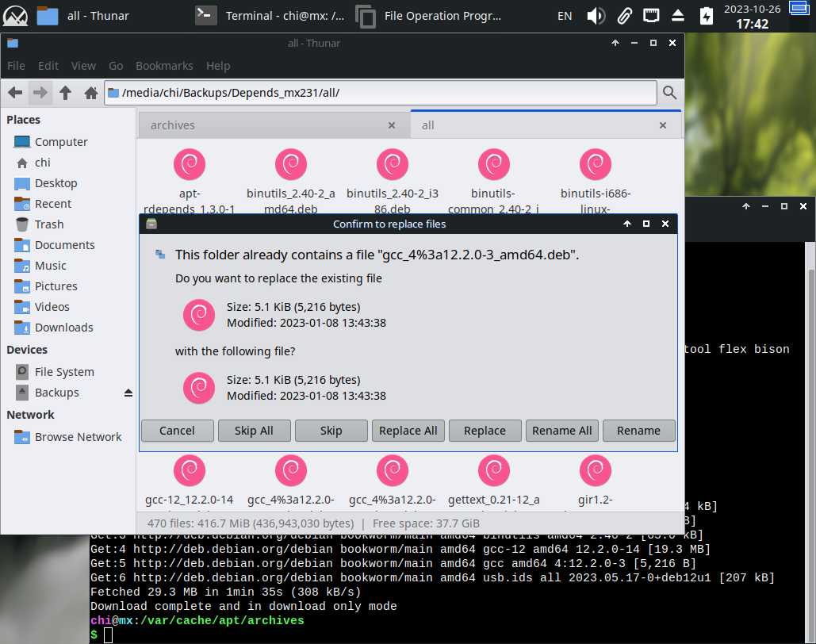
Task: Open the Home folder icon in toolbar
Action: coord(91,93)
